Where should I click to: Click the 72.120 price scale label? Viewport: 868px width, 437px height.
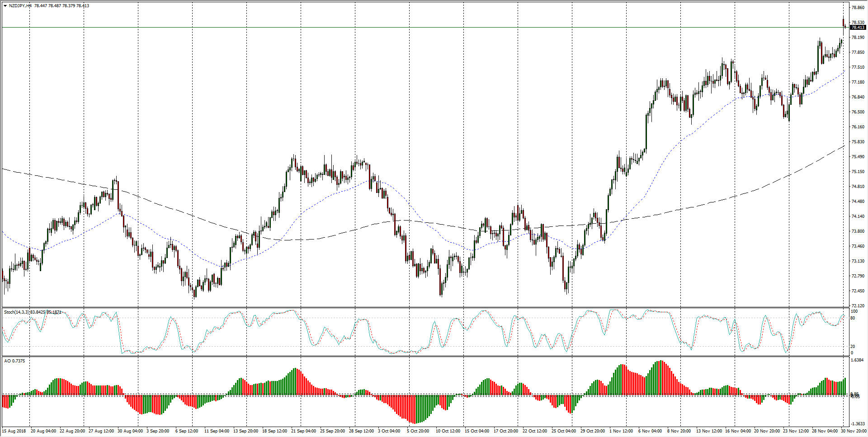(858, 306)
